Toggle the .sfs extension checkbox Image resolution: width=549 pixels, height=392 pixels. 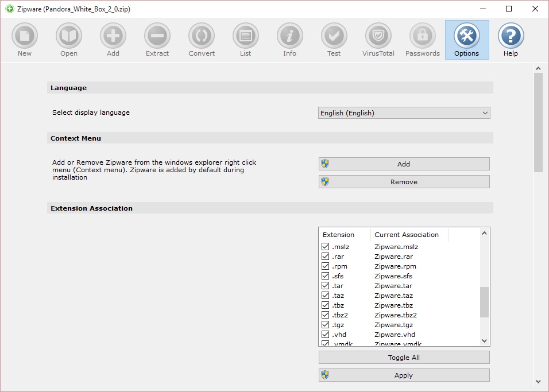(325, 276)
